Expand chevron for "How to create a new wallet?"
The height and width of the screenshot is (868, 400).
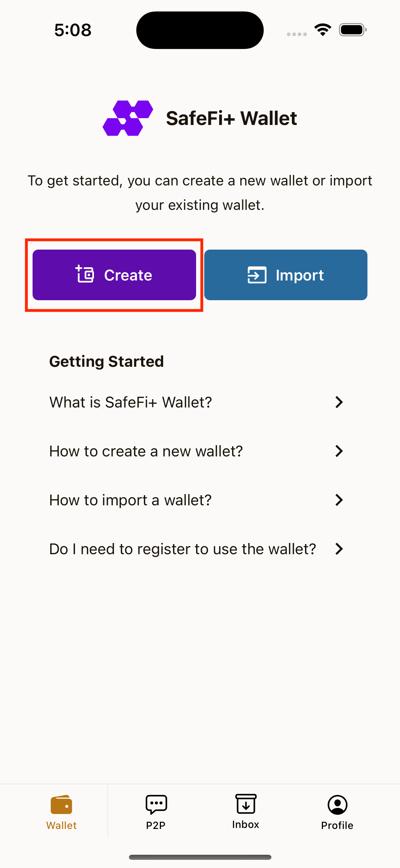point(339,451)
